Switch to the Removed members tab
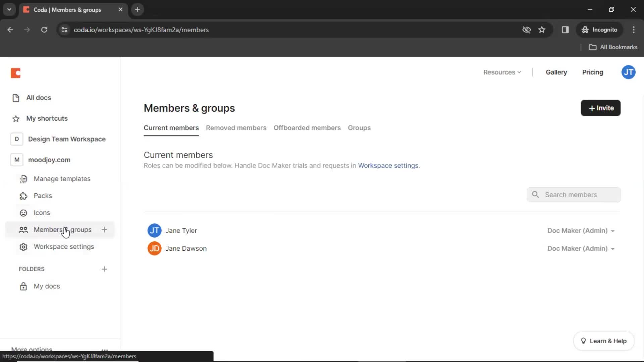Viewport: 644px width, 362px height. coord(236,128)
